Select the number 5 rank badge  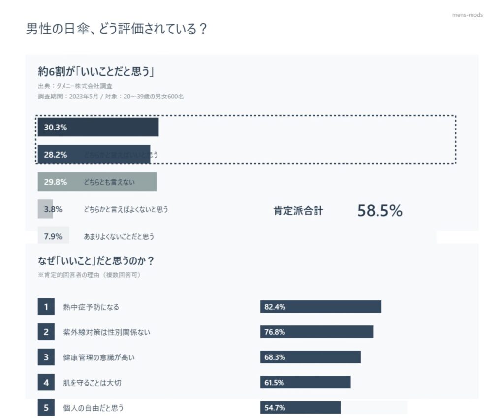click(x=46, y=408)
